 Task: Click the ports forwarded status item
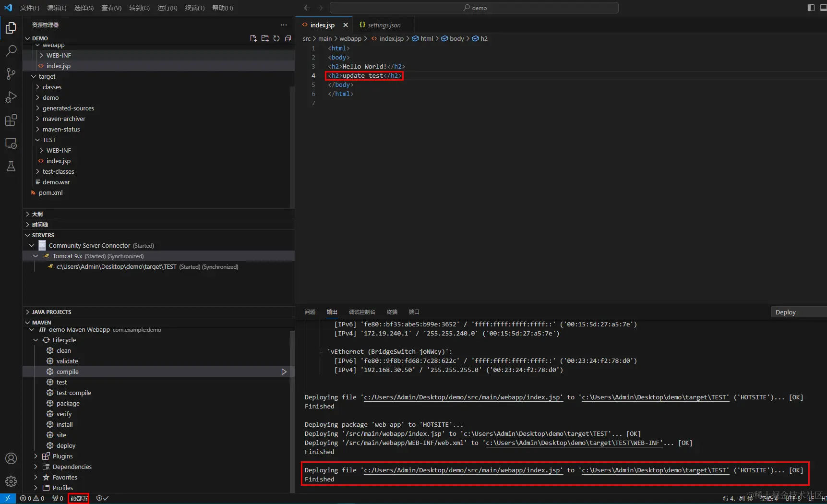point(58,498)
